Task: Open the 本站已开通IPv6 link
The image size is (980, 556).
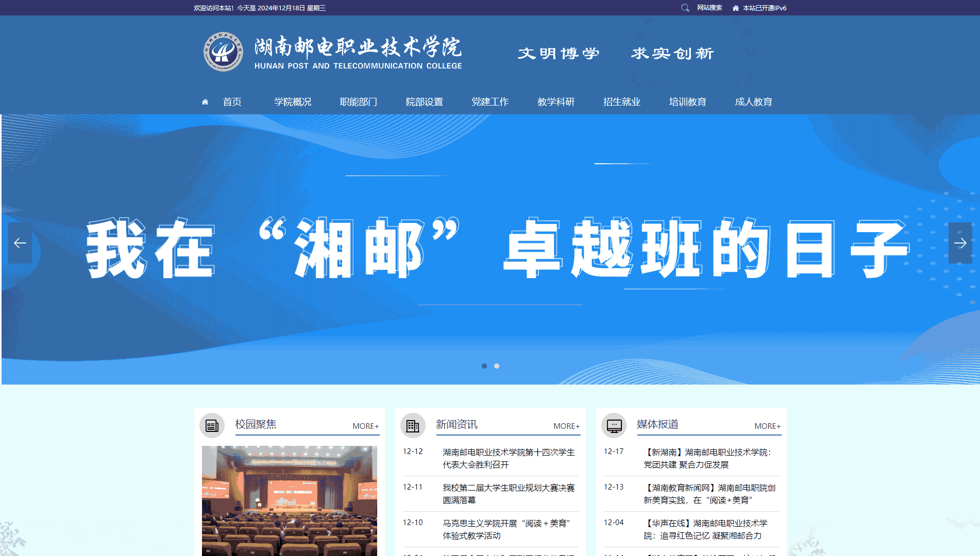Action: pos(765,8)
